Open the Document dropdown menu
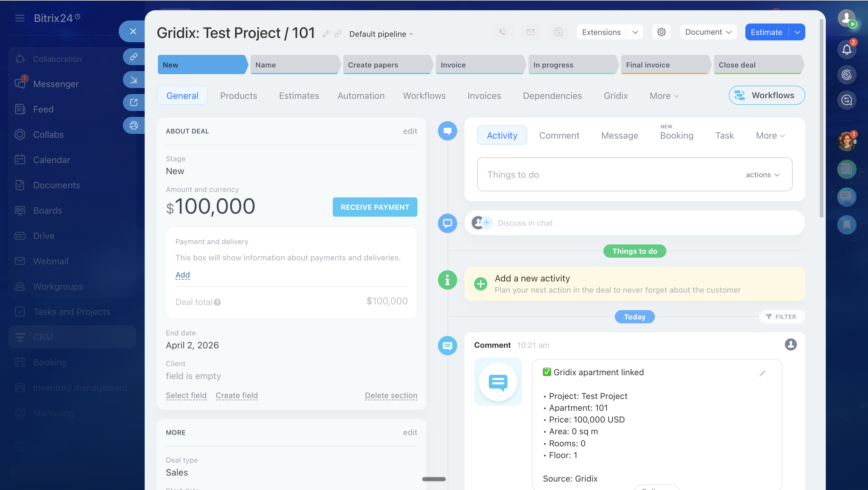 pos(708,32)
